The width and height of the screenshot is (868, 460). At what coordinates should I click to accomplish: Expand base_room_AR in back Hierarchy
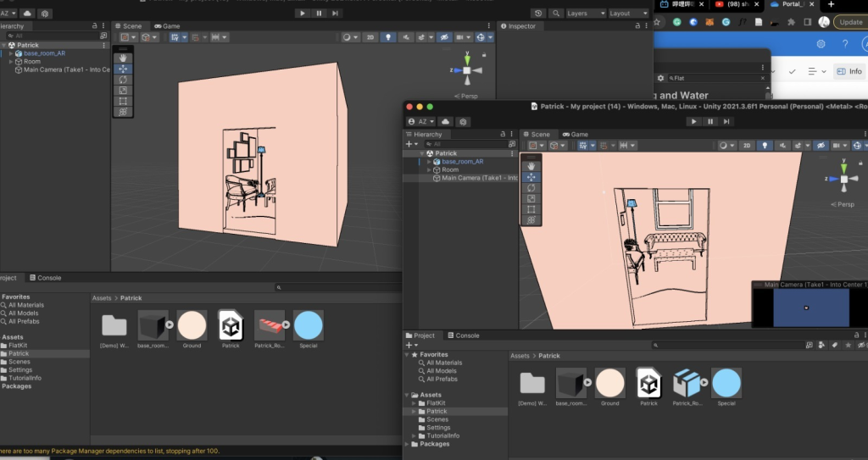coord(10,53)
